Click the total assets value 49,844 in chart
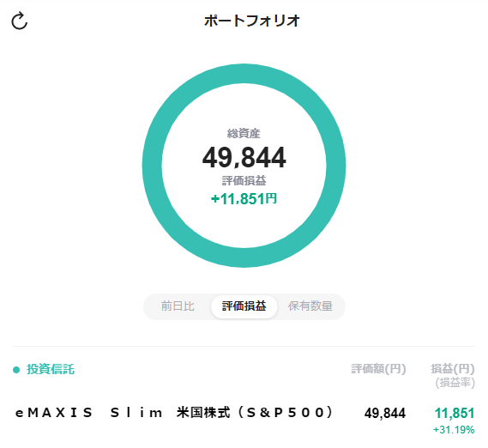This screenshot has height=448, width=488. pos(244,158)
